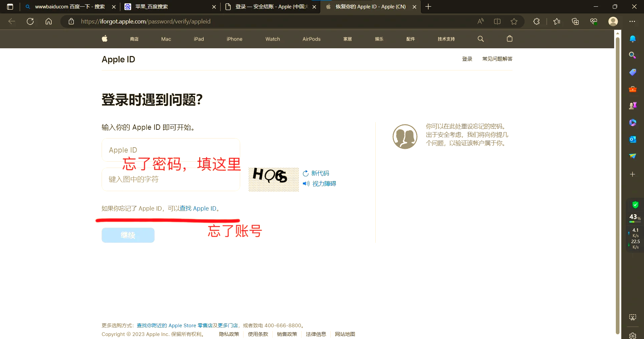The image size is (644, 339).
Task: Open the tab actions menu
Action: click(10, 7)
